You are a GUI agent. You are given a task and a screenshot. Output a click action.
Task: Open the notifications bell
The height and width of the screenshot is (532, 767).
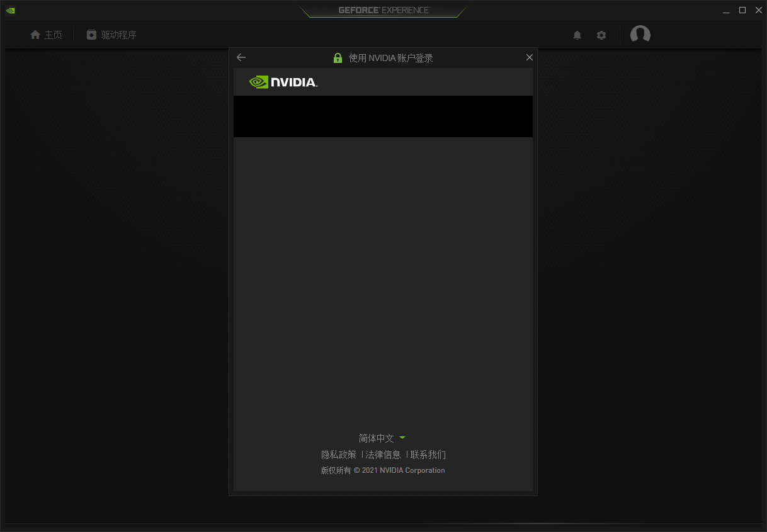coord(577,35)
